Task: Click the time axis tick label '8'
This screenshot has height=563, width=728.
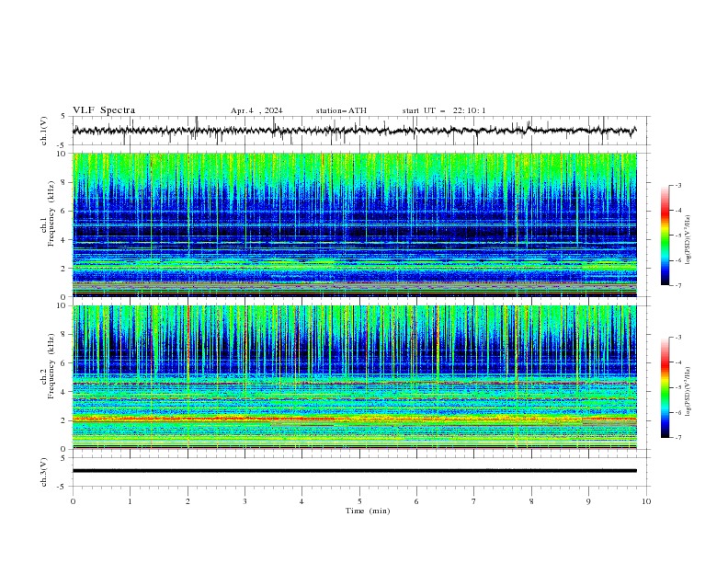Action: 531,501
